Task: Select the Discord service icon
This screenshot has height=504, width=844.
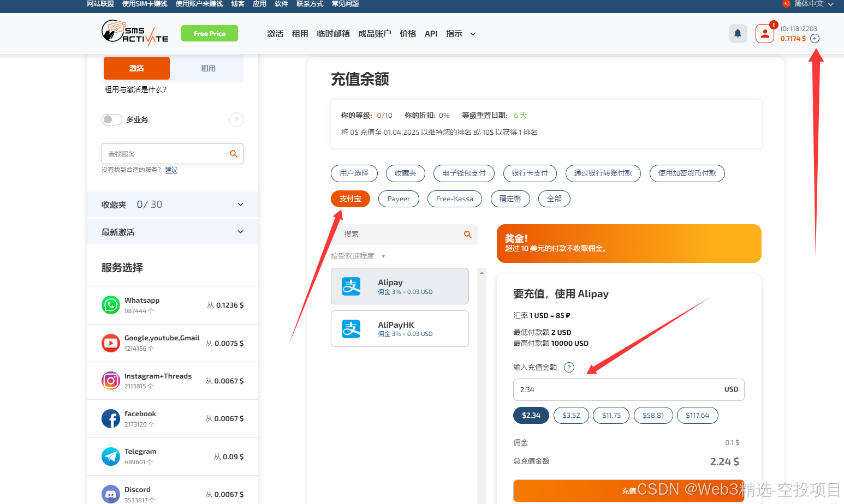Action: tap(111, 494)
